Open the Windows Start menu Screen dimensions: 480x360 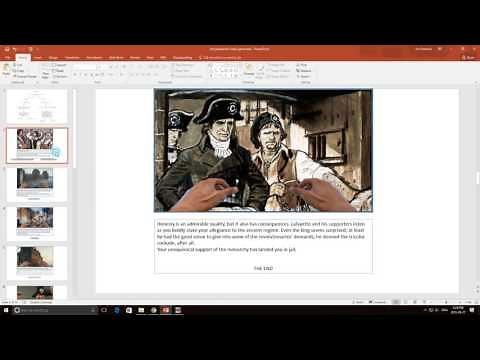[6, 310]
